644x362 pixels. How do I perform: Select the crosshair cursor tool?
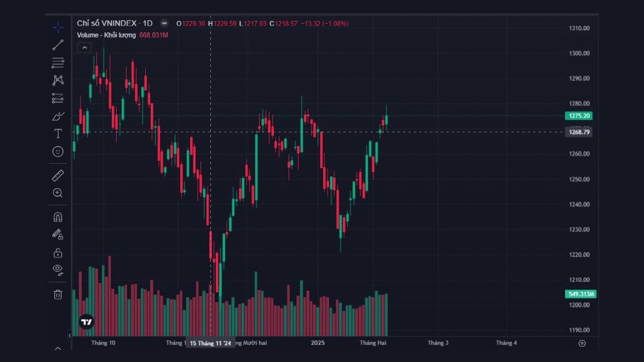(x=58, y=27)
